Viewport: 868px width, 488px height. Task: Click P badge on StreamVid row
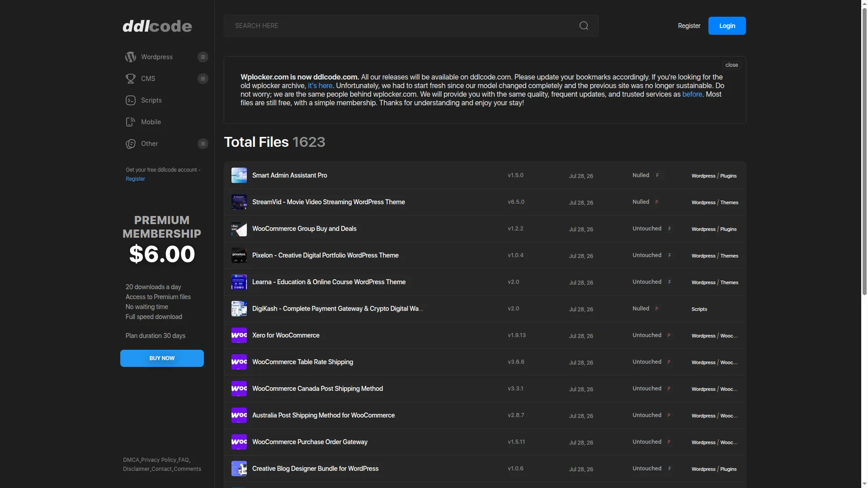(x=657, y=202)
